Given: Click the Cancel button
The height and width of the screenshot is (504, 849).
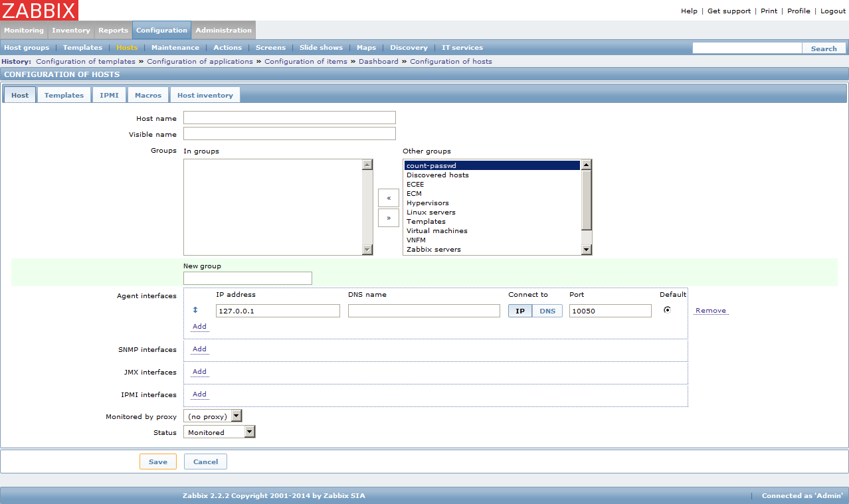Looking at the screenshot, I should click(206, 462).
